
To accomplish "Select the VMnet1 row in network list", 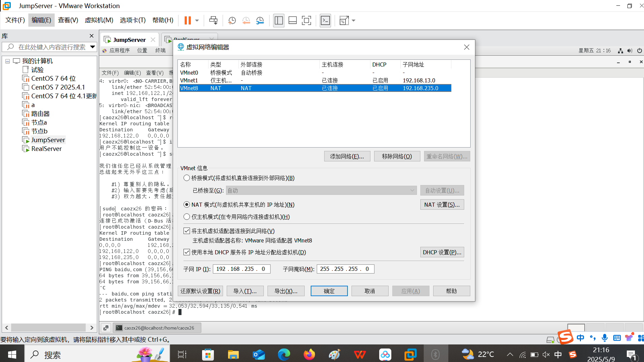I will [315, 80].
